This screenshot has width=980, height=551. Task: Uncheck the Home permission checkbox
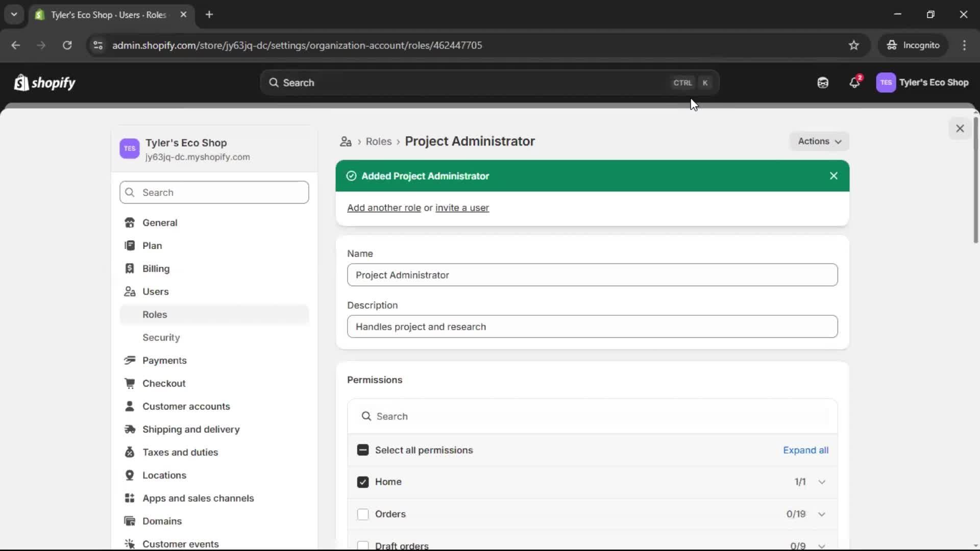point(363,482)
